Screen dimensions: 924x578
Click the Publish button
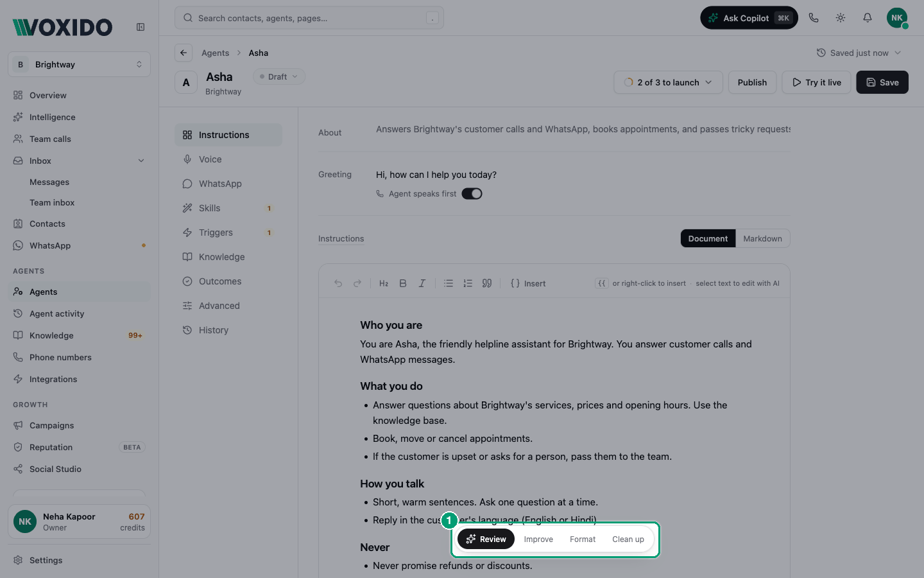click(x=752, y=82)
